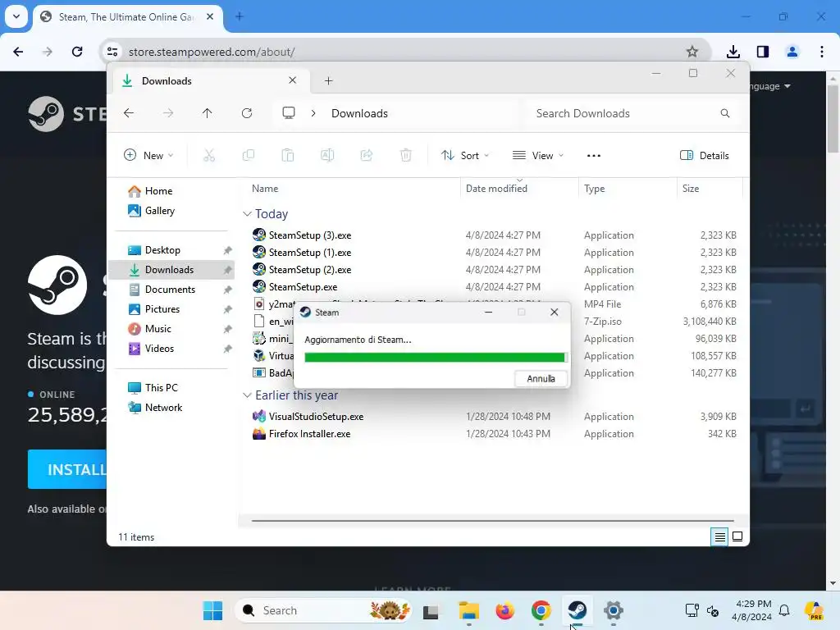Select the Downloads tab in Explorer

pyautogui.click(x=209, y=81)
